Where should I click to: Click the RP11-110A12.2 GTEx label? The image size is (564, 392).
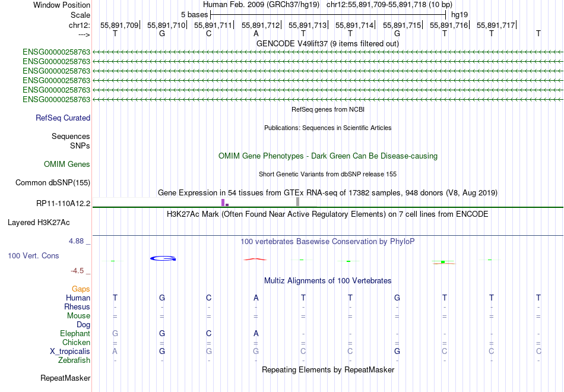[64, 203]
